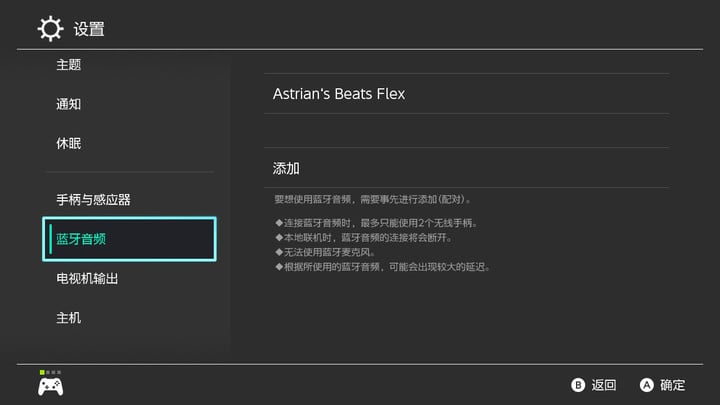Select 休眠 in the sidebar
Image resolution: width=720 pixels, height=405 pixels.
point(68,144)
